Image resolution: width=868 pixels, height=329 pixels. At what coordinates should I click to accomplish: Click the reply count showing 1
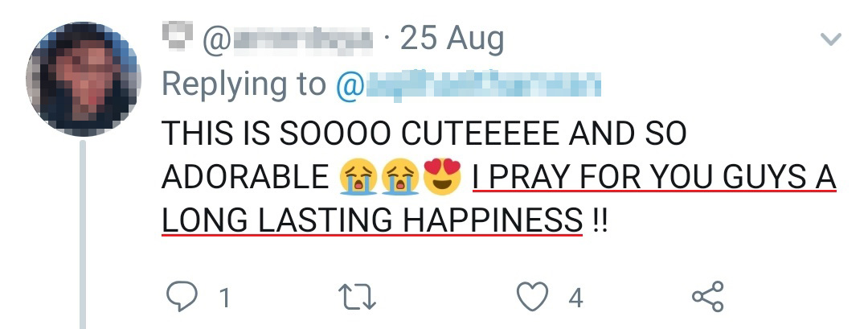[225, 298]
